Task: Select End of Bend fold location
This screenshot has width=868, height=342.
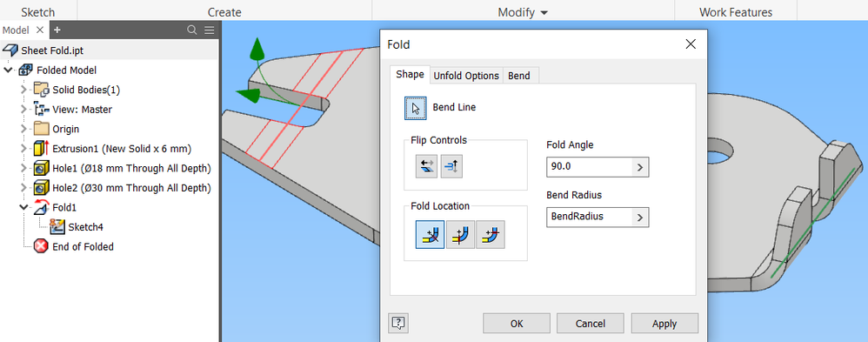Action: (491, 235)
